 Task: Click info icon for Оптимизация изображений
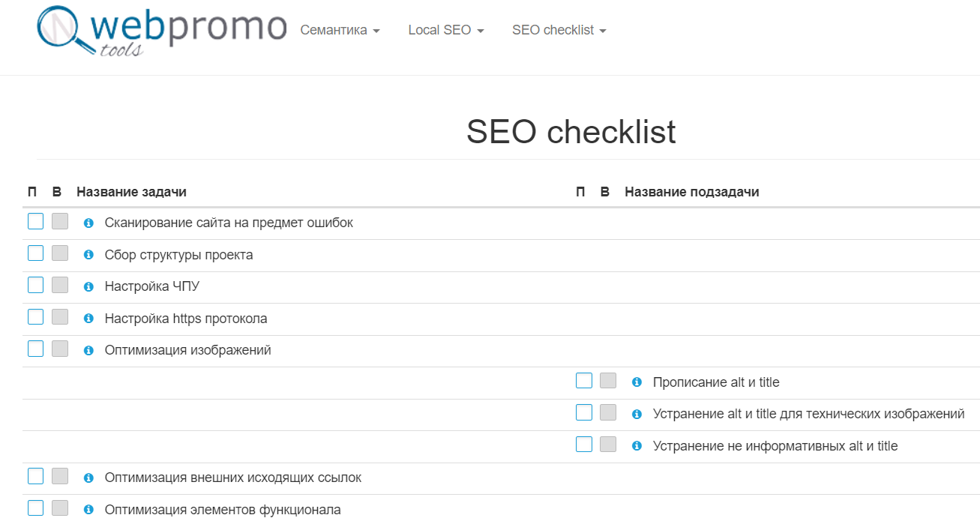point(88,351)
